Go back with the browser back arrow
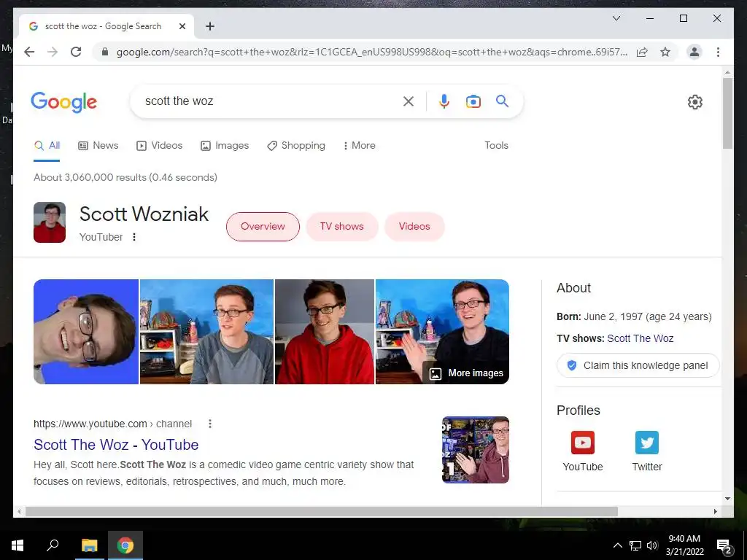The width and height of the screenshot is (747, 560). (29, 52)
